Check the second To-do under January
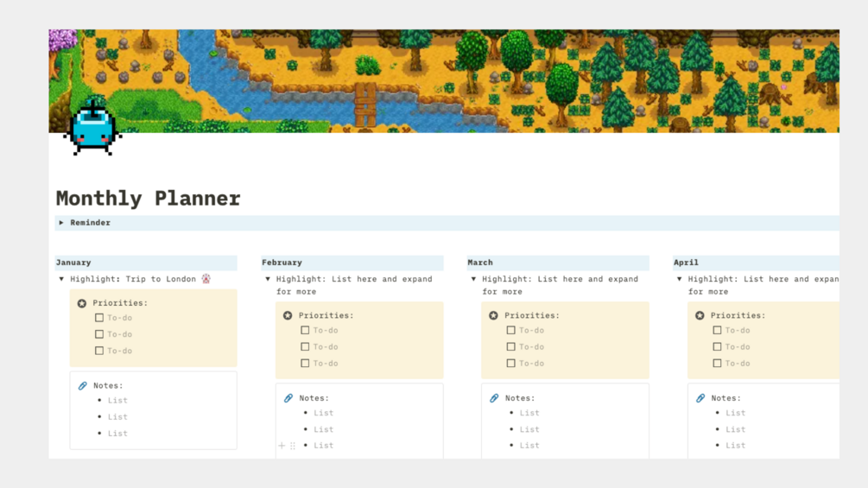 [99, 334]
